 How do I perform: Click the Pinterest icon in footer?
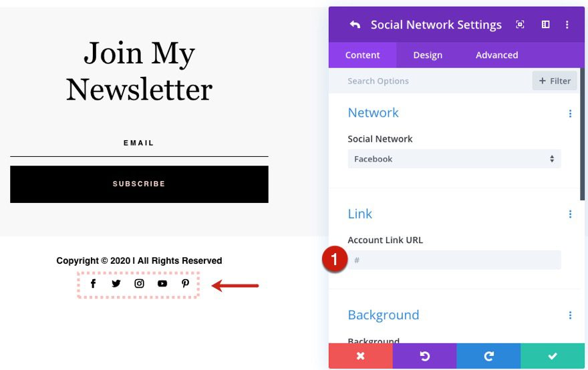tap(185, 284)
